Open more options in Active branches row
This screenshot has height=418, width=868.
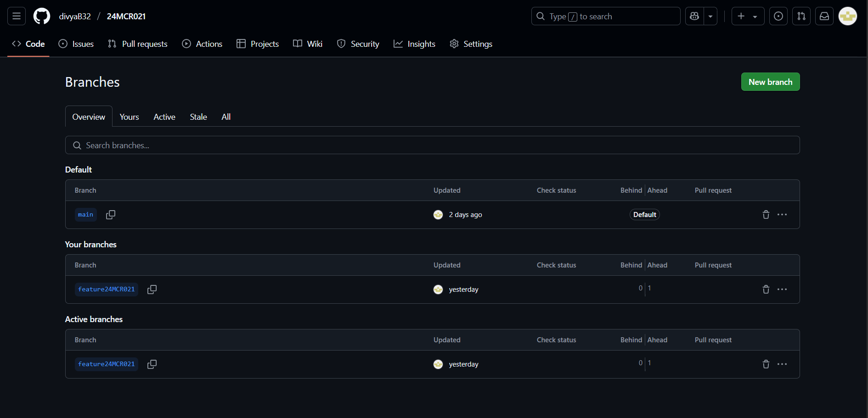click(x=782, y=364)
